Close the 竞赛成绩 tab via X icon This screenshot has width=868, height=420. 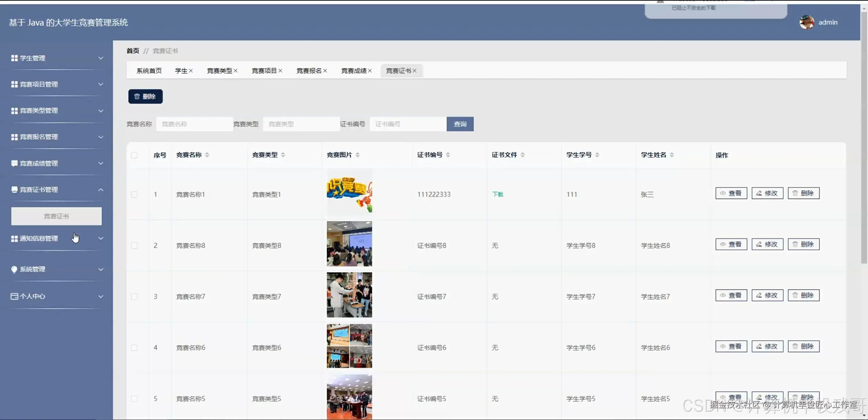370,71
